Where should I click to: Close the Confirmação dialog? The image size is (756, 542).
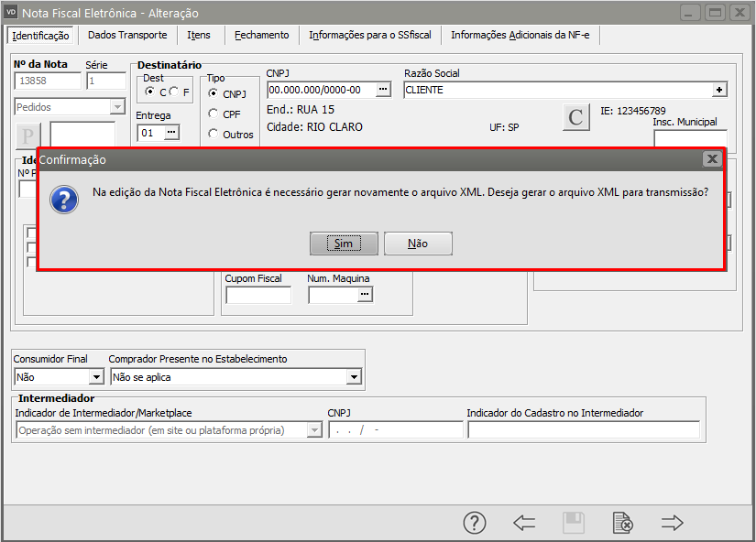point(712,158)
